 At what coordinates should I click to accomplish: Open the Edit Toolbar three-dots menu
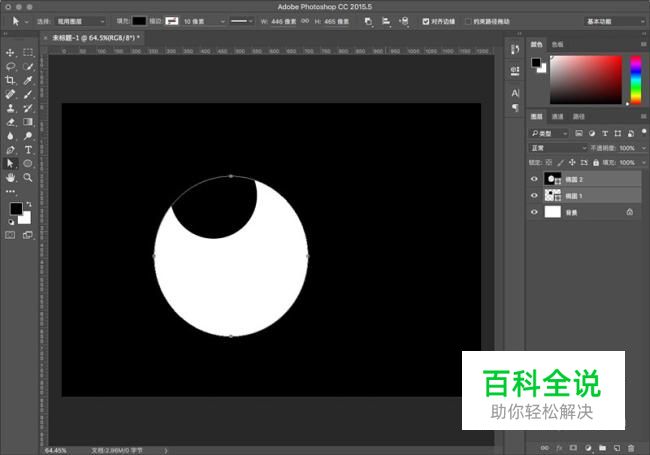(x=10, y=191)
